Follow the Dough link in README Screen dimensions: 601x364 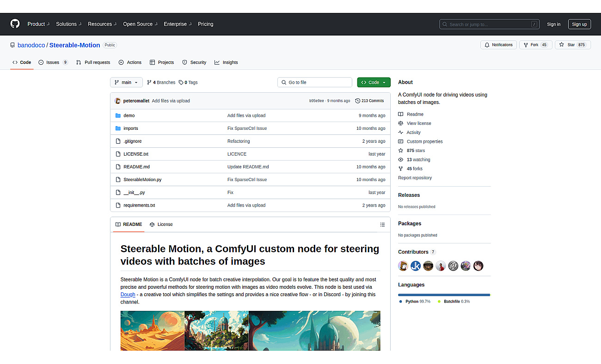(x=128, y=294)
